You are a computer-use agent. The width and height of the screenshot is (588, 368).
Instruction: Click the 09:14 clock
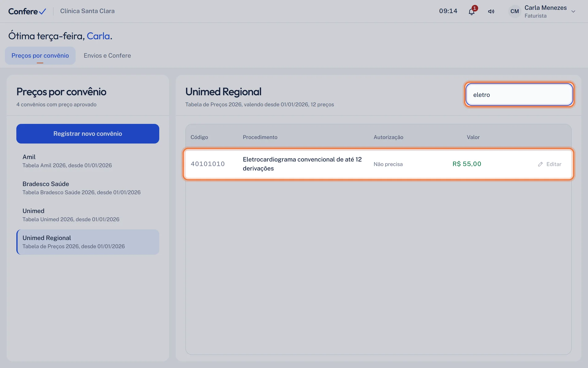448,11
